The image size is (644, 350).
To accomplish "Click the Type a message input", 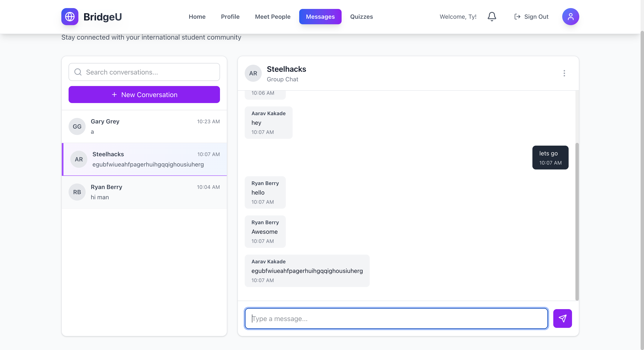I will pos(396,318).
